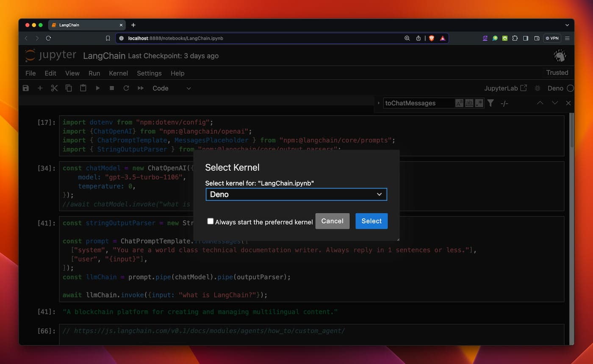Image resolution: width=593 pixels, height=364 pixels.
Task: Toggle the browser sidebar panel icon
Action: pos(526,38)
